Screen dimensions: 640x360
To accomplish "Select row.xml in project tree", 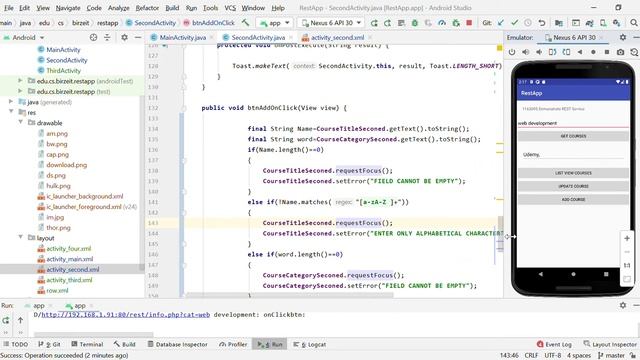I will (57, 291).
